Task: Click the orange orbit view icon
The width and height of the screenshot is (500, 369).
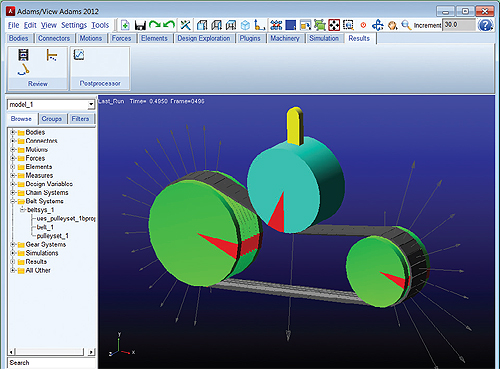Action: [392, 25]
